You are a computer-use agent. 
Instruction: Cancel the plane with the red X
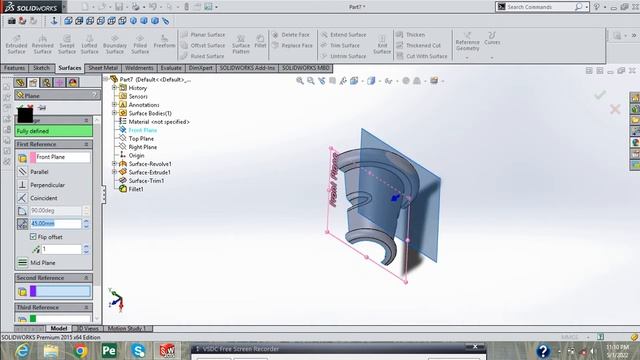tap(30, 107)
